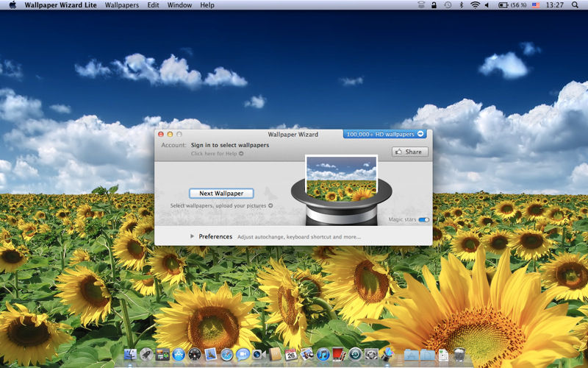Viewport: 588px width, 368px height.
Task: Click Wallpaper Wizard hat in the Dock
Action: point(387,354)
